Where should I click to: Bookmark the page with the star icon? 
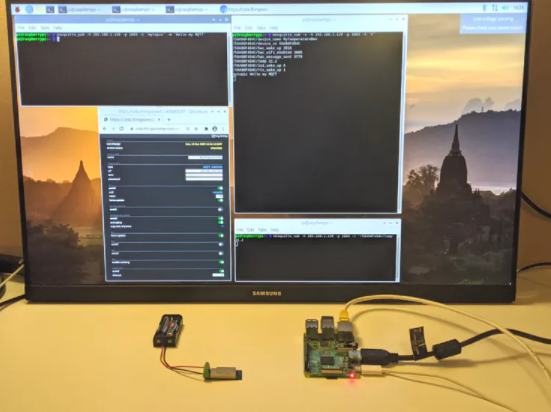pyautogui.click(x=196, y=129)
